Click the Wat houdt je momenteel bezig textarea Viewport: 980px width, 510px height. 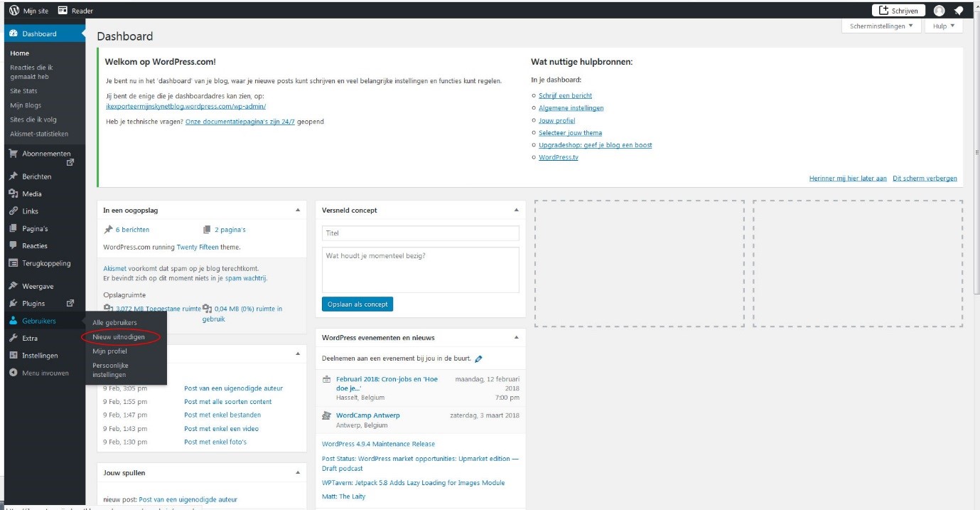coord(421,270)
